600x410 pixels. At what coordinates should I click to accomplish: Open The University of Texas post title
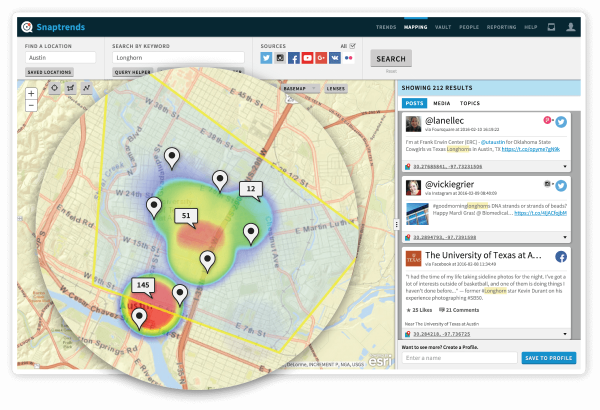[x=483, y=255]
